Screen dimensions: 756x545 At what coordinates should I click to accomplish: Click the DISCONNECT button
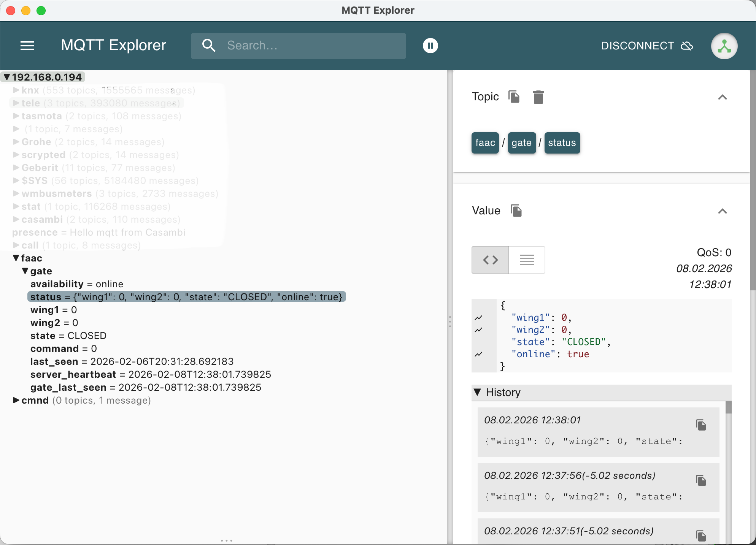pos(647,46)
